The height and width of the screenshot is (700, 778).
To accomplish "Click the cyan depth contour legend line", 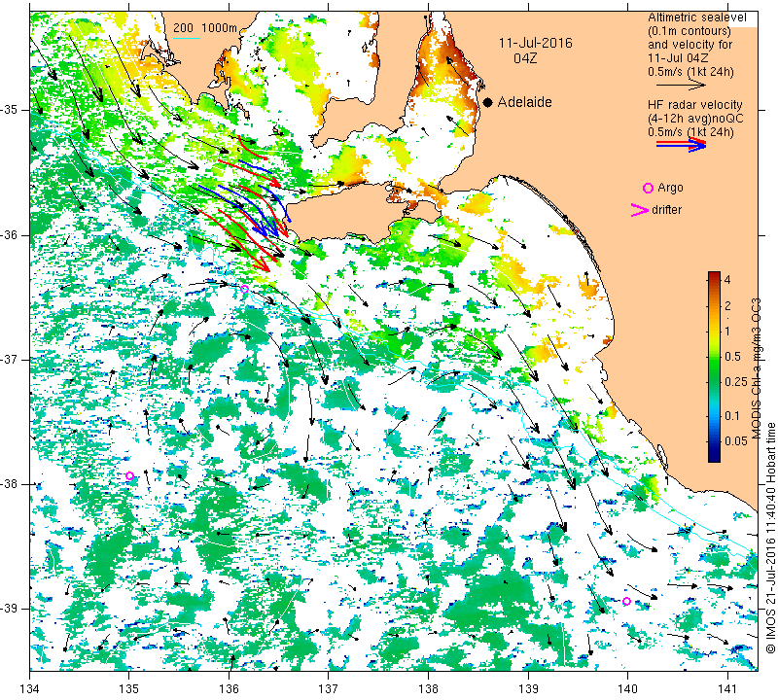I will (x=187, y=38).
